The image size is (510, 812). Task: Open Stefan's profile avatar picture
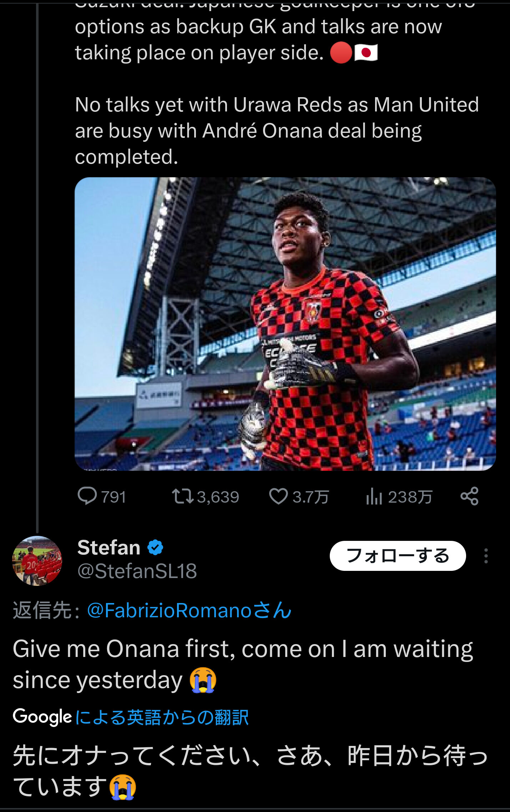coord(37,561)
